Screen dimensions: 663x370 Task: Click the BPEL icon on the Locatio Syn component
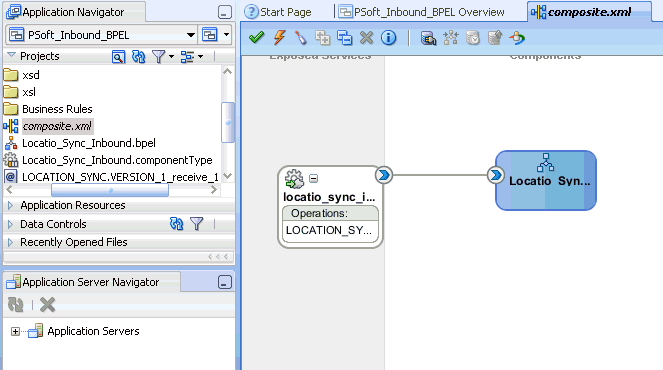click(x=545, y=163)
